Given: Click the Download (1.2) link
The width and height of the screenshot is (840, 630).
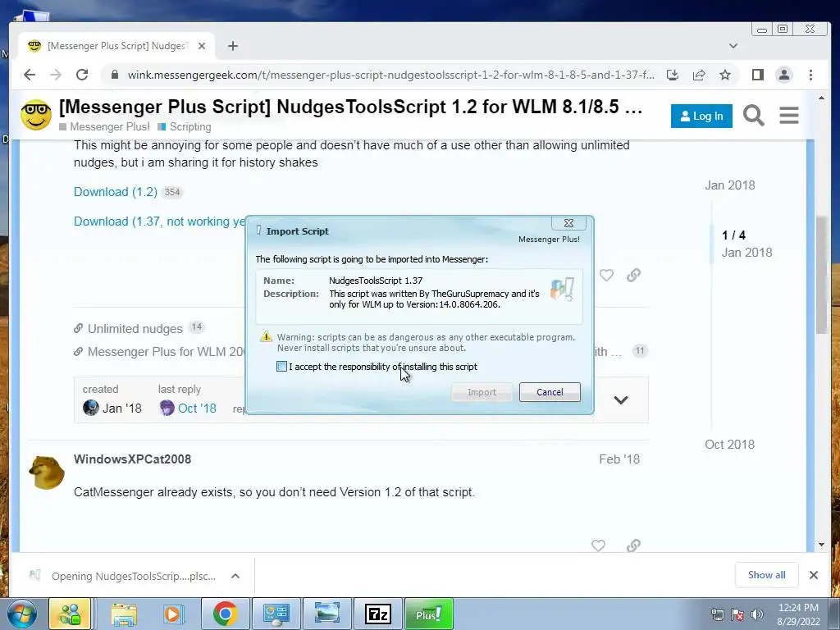Looking at the screenshot, I should click(116, 192).
